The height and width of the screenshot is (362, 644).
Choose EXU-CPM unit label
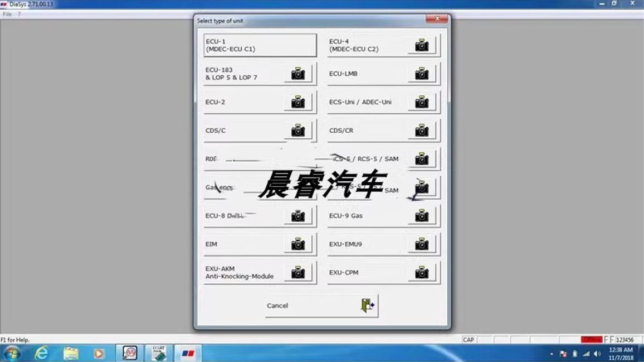point(344,272)
